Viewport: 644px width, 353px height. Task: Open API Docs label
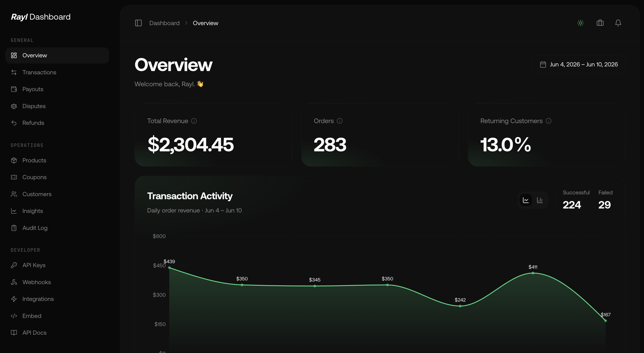[35, 333]
